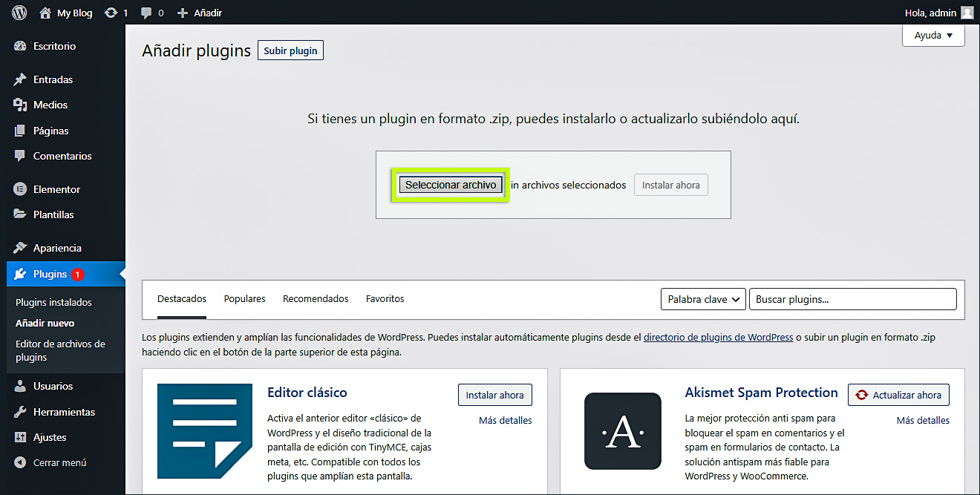Open the Elementor sidebar menu icon
Screen dimensions: 980x495
(20, 189)
